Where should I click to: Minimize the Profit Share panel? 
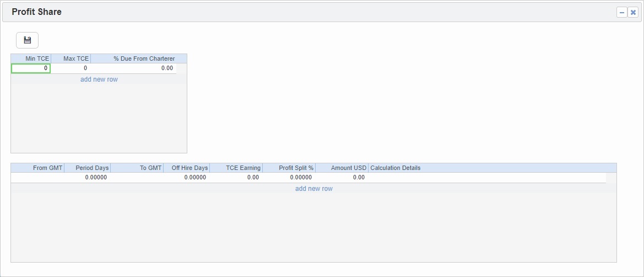[622, 12]
